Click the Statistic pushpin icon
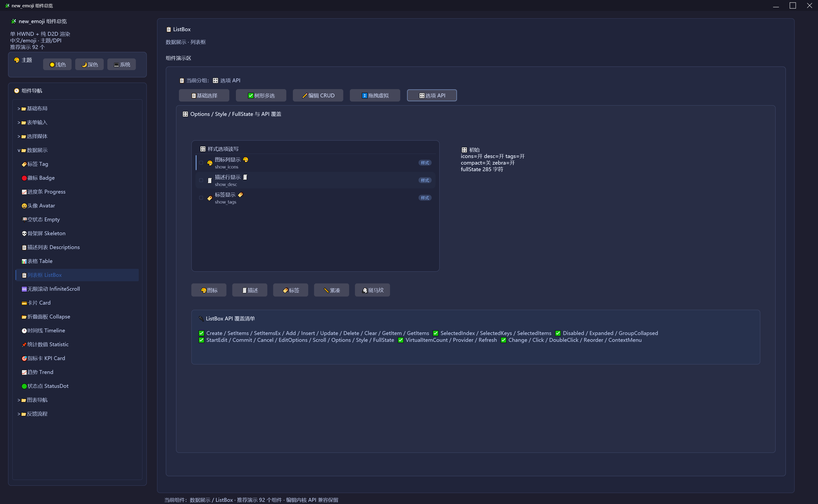 click(x=24, y=345)
